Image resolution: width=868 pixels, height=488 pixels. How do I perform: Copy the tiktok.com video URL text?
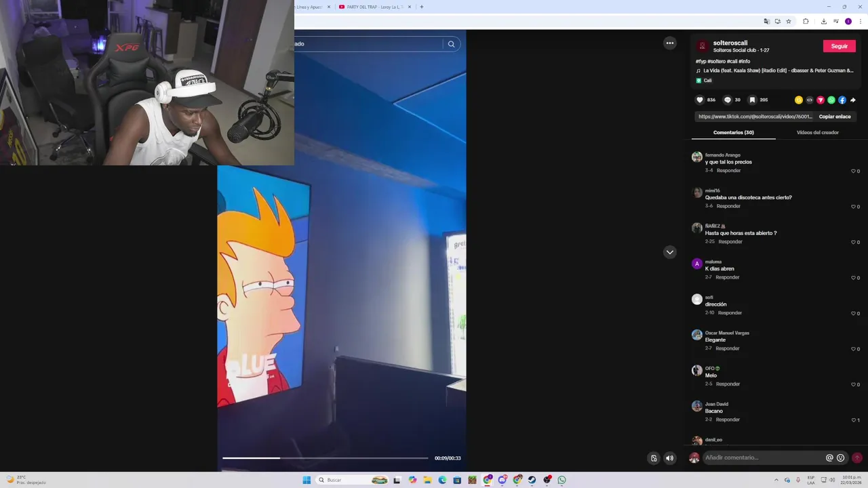755,117
